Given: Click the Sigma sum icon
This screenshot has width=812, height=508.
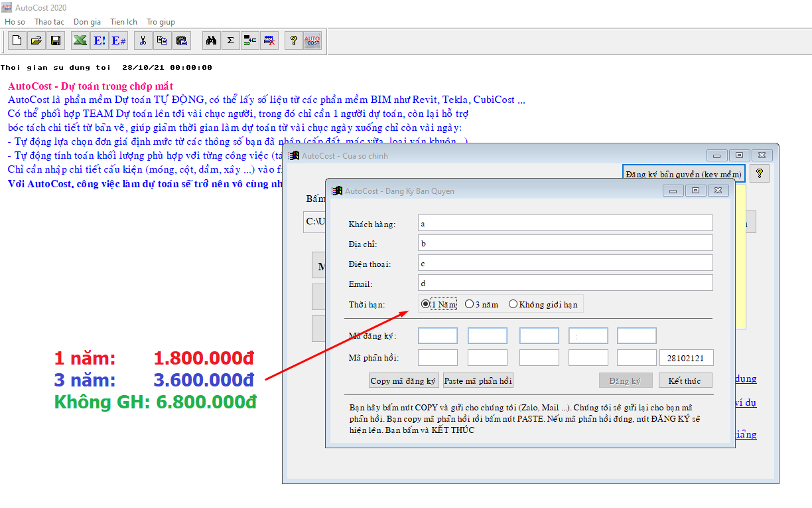Looking at the screenshot, I should 230,41.
